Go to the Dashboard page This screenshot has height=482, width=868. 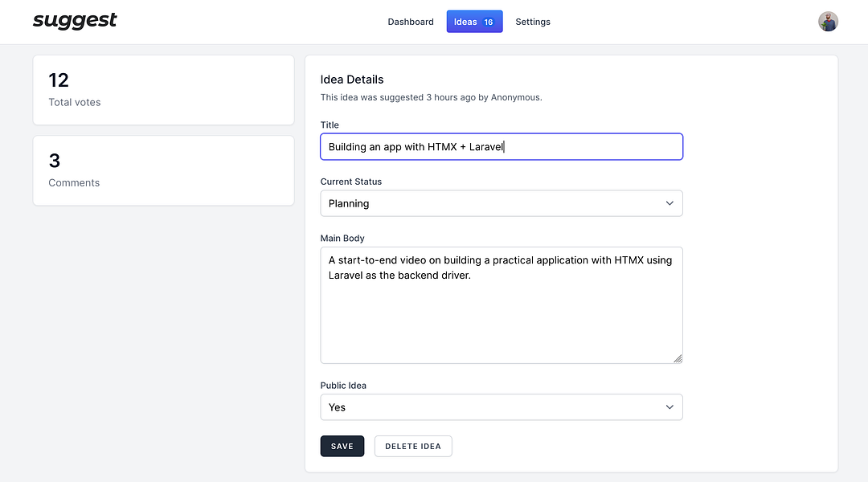click(411, 22)
